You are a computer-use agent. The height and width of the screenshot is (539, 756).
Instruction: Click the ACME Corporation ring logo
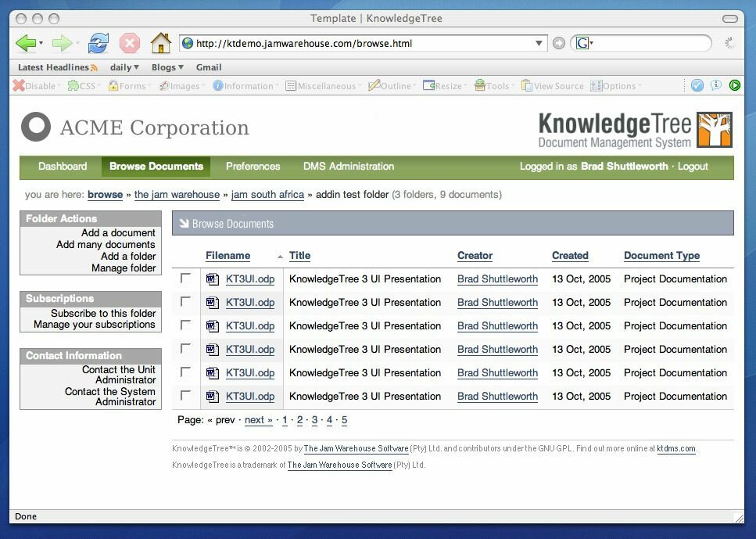click(x=36, y=127)
